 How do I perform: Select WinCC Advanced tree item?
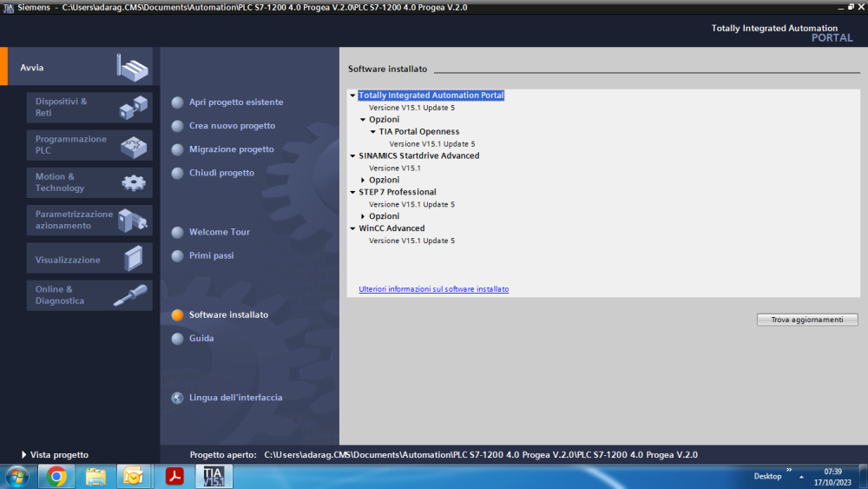392,228
